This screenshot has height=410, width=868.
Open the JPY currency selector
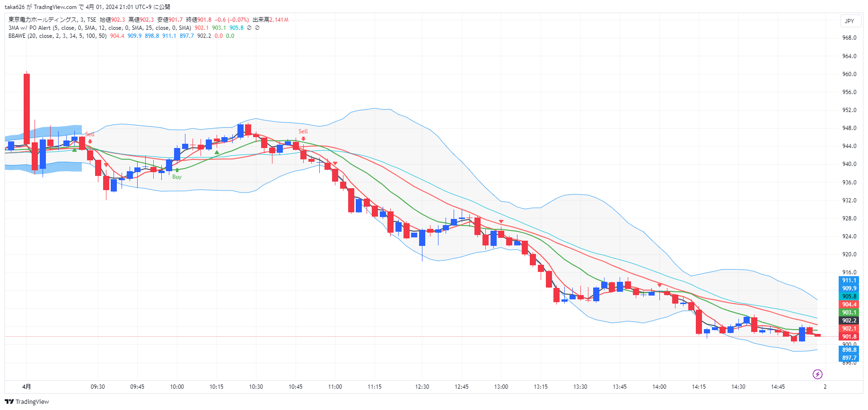[x=850, y=21]
